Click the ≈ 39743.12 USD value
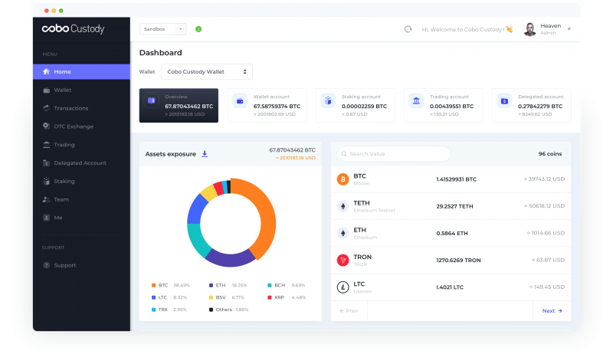Image resolution: width=613 pixels, height=364 pixels. [x=544, y=179]
